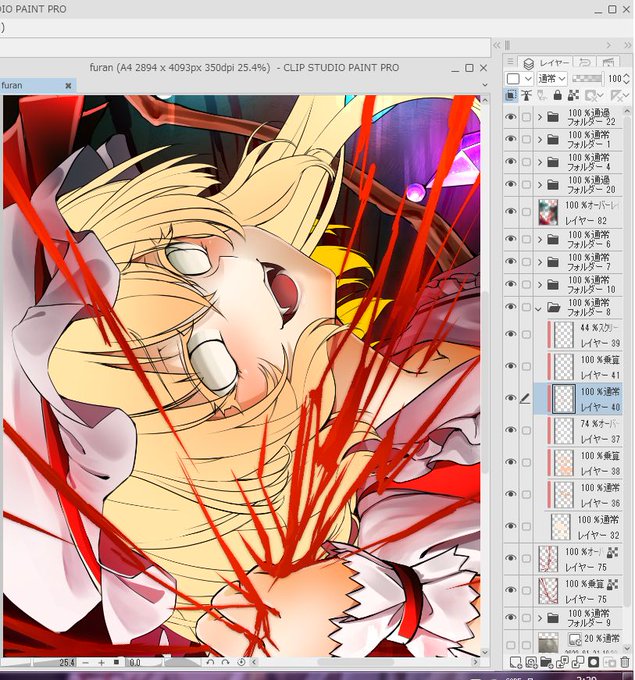Zoom in with the plus button
This screenshot has width=635, height=680.
pyautogui.click(x=101, y=663)
